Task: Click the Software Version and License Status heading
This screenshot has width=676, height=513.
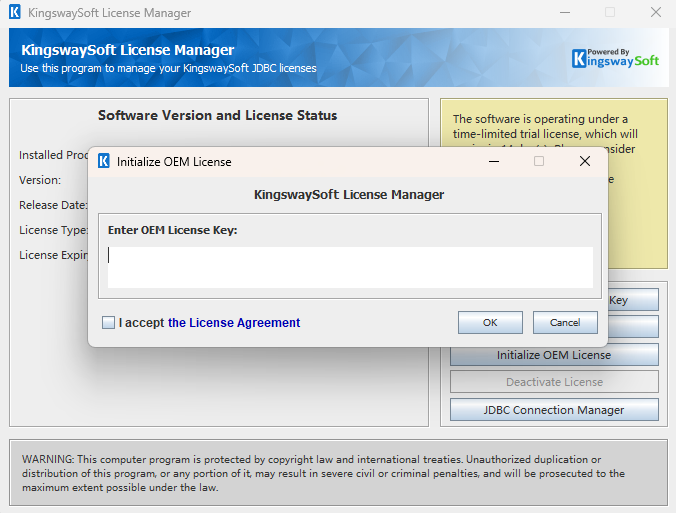Action: tap(218, 116)
